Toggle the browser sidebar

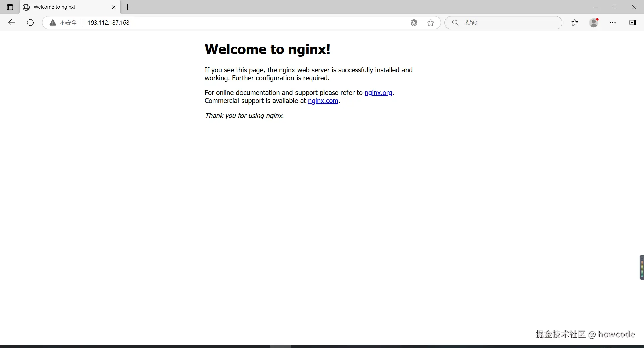click(x=633, y=23)
